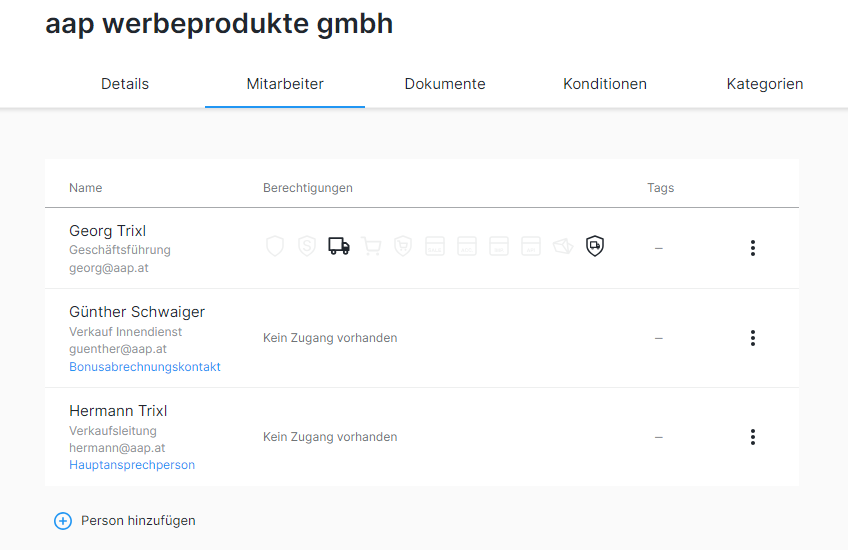Open the three-dot menu for Hermann Trixl

(752, 437)
